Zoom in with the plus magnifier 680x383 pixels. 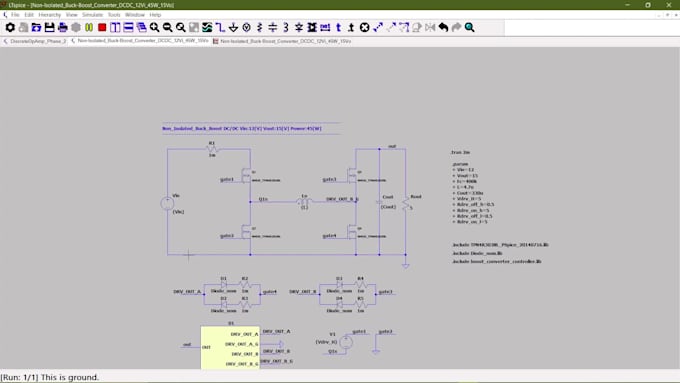coord(154,27)
